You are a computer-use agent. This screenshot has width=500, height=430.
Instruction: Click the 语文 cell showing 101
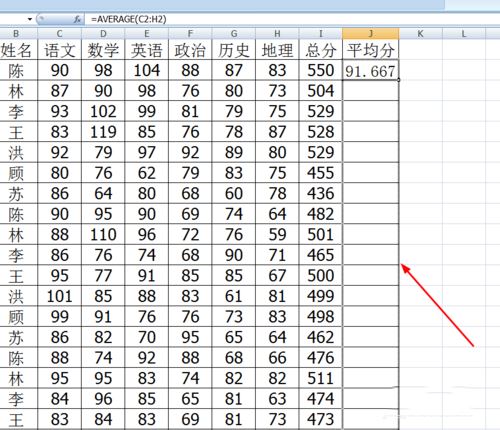pos(60,296)
